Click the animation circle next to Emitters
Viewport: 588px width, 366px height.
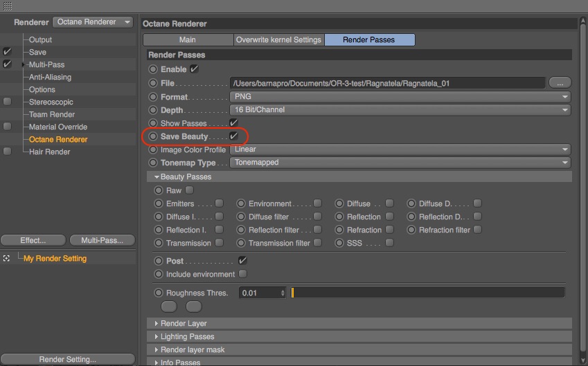point(159,203)
